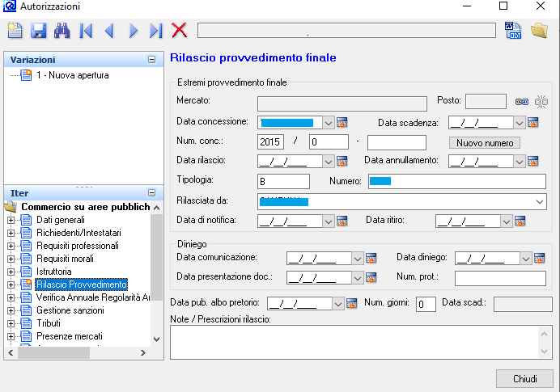The height and width of the screenshot is (392, 560).
Task: Expand the Richiedenti/Intestatari tree node
Action: [x=11, y=233]
